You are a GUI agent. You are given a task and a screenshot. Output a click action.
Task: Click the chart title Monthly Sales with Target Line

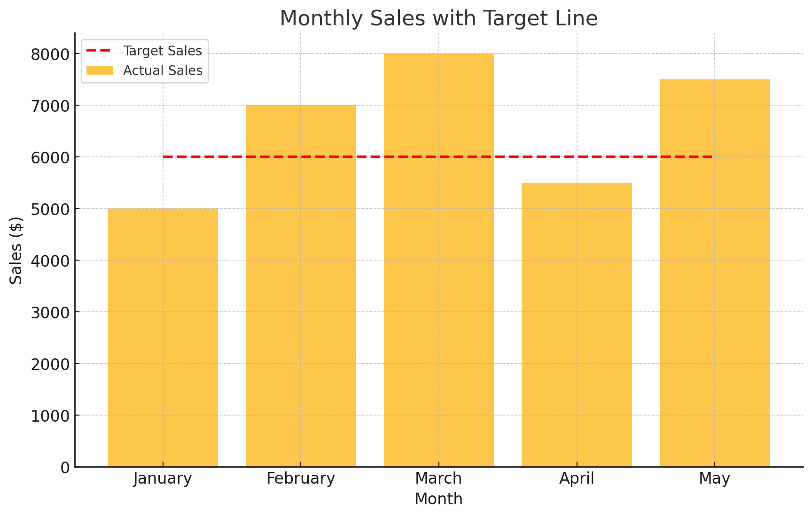[x=438, y=19]
